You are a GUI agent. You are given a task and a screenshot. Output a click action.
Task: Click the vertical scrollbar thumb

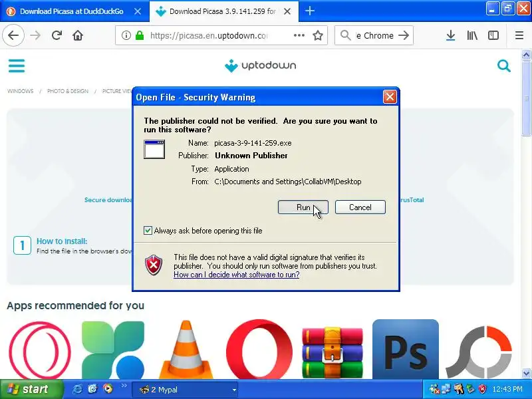pyautogui.click(x=526, y=98)
